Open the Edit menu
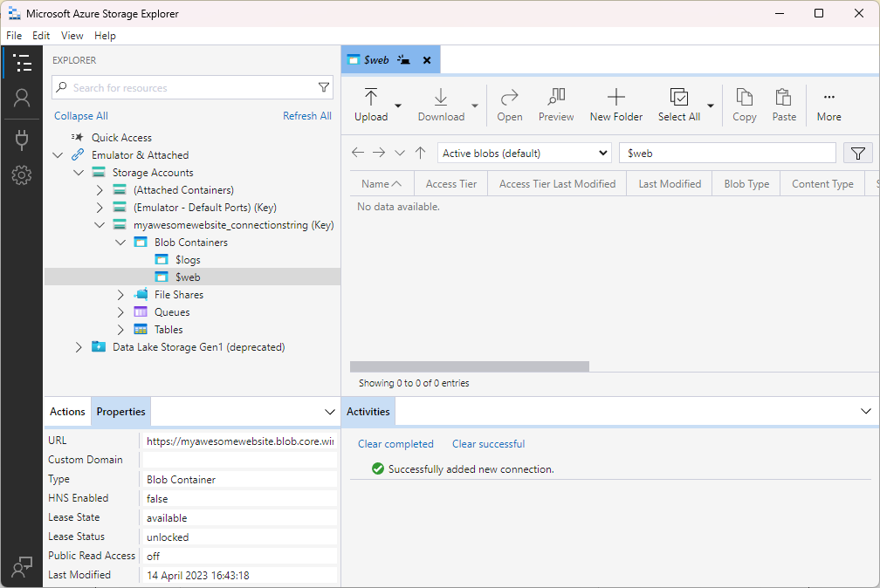The image size is (880, 588). [x=41, y=36]
